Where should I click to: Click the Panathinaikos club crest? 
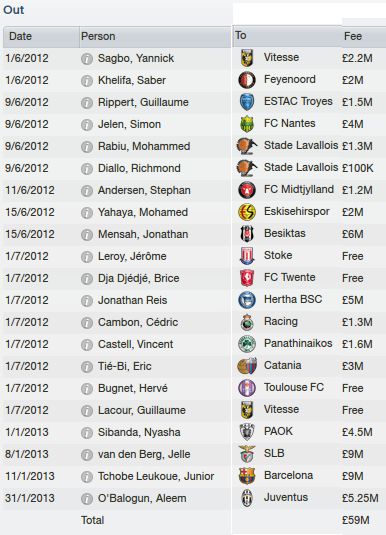click(246, 344)
